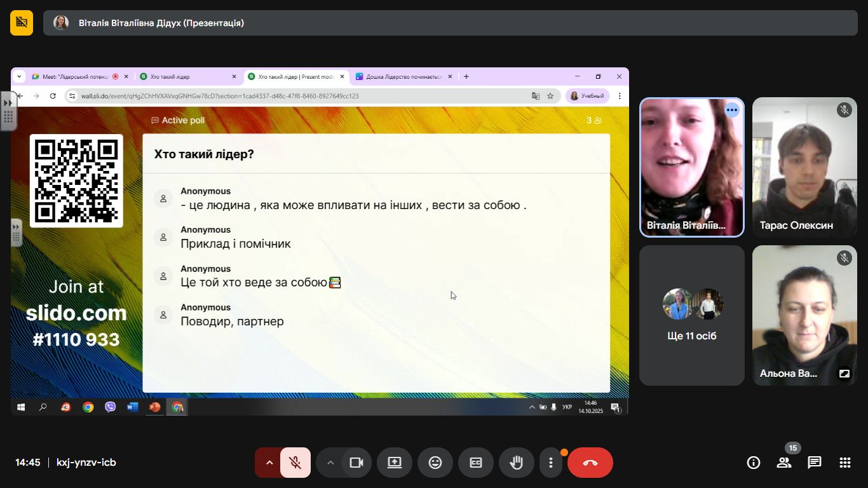Open the emoji reactions button
Screen dimensions: 868x488
tap(435, 463)
